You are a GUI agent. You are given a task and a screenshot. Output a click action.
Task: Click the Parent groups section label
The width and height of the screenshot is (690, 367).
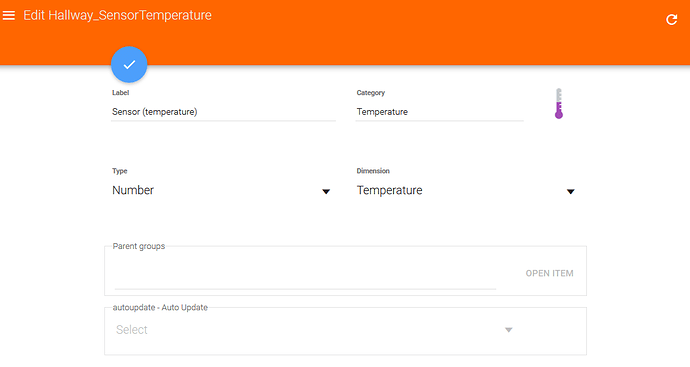coord(139,246)
